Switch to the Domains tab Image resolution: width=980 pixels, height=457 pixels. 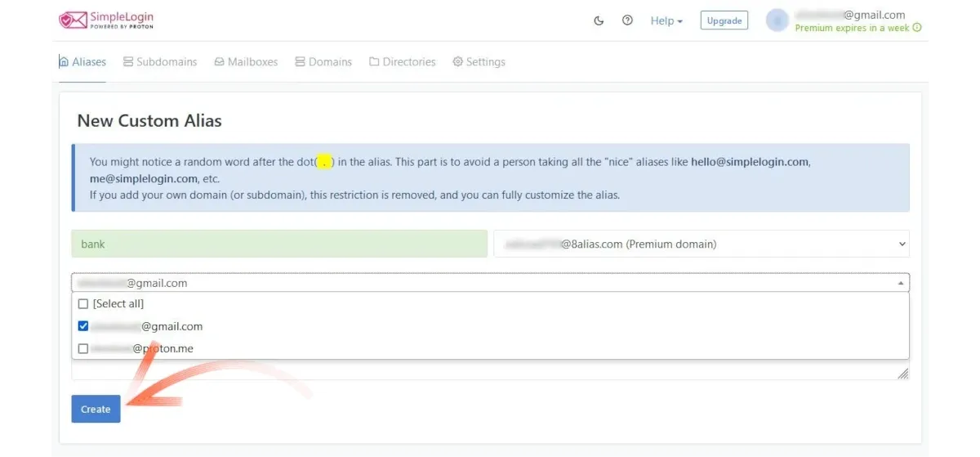tap(323, 62)
